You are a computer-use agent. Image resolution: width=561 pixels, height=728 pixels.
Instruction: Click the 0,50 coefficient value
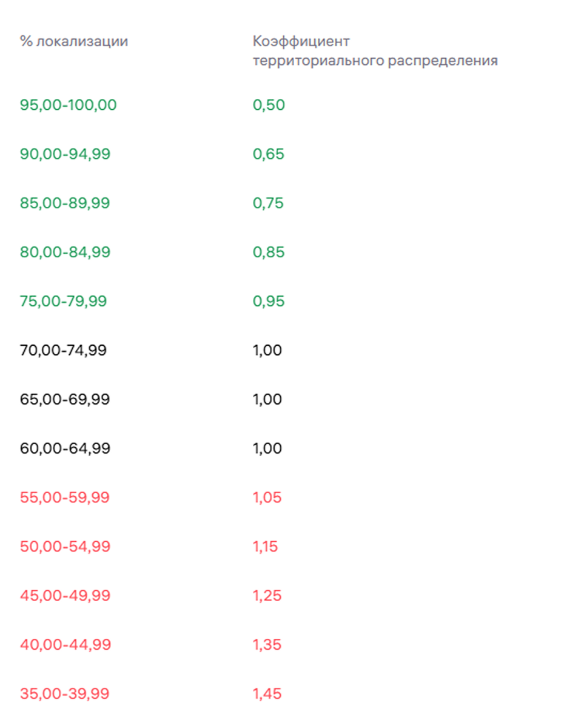click(x=269, y=106)
